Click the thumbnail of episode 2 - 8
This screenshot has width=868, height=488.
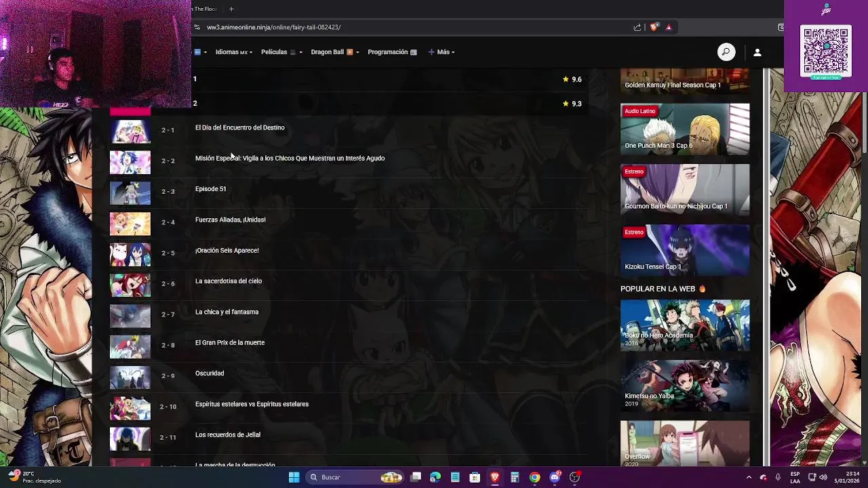point(130,347)
